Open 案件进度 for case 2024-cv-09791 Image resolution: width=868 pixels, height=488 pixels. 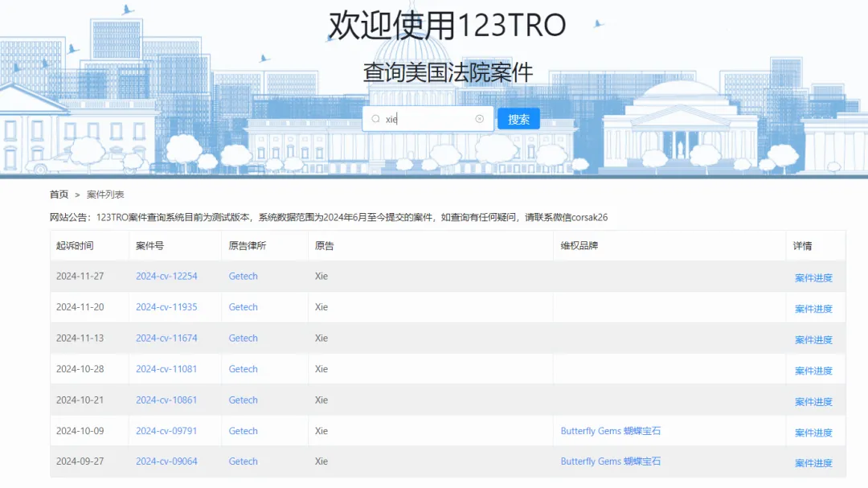click(813, 433)
